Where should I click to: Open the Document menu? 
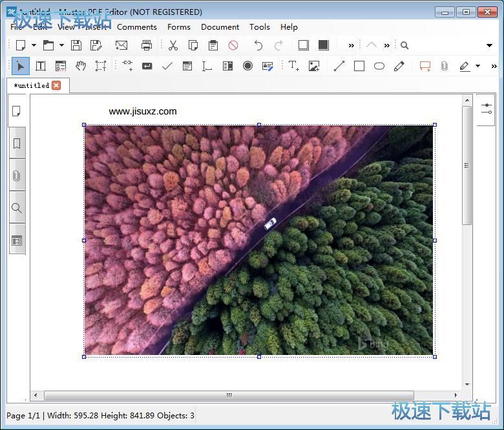220,27
